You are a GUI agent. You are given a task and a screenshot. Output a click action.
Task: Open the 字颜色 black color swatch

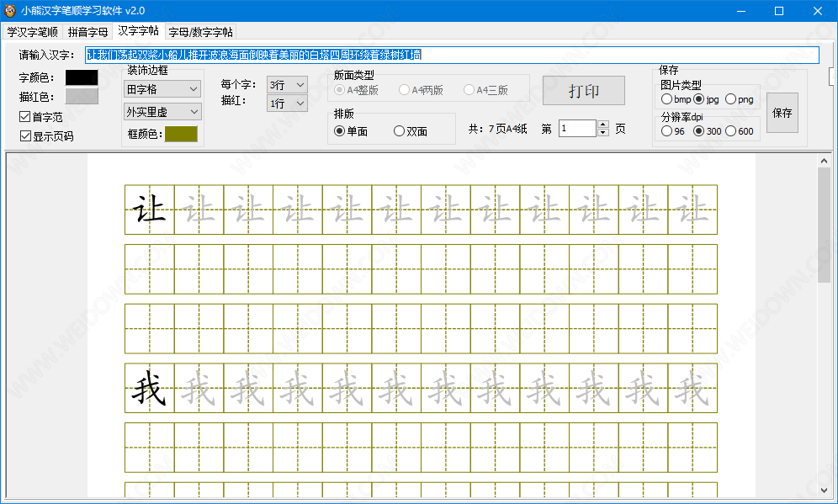pos(82,77)
